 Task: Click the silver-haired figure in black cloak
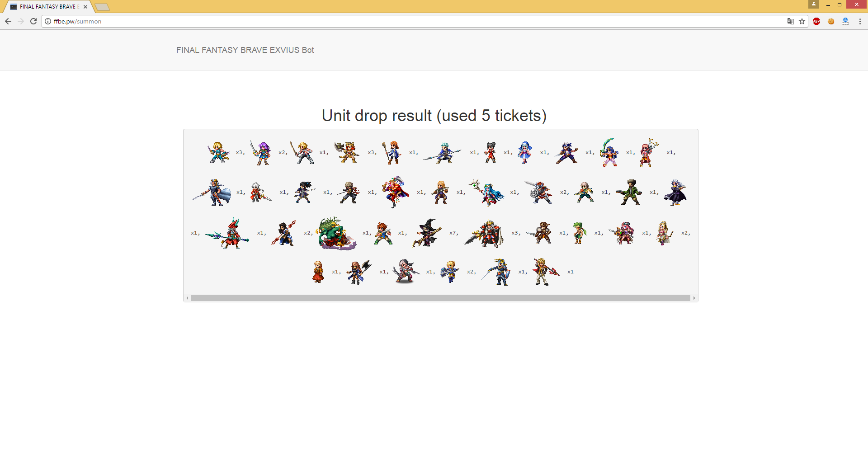(x=675, y=192)
